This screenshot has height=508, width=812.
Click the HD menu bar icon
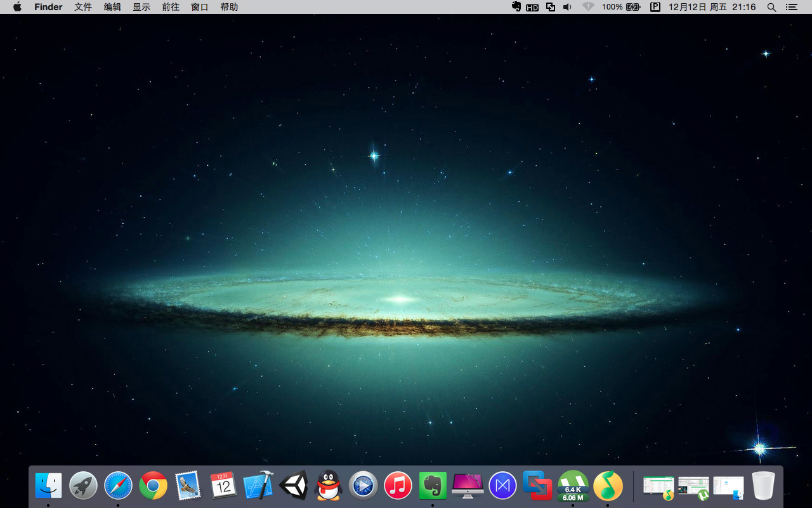(532, 7)
